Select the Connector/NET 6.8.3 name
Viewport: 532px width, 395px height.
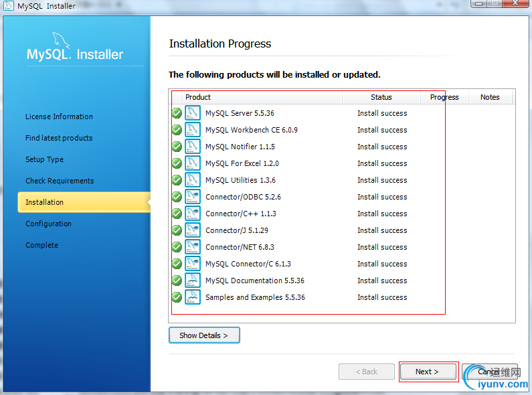click(240, 247)
